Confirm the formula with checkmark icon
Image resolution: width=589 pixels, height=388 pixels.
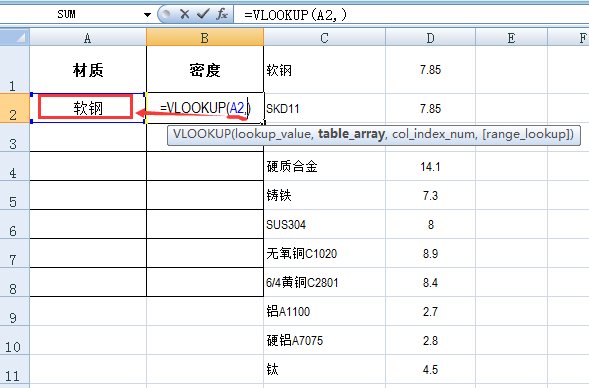click(x=203, y=15)
